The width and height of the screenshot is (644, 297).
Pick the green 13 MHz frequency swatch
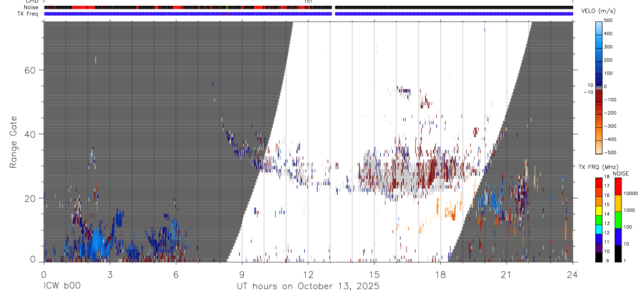598,220
